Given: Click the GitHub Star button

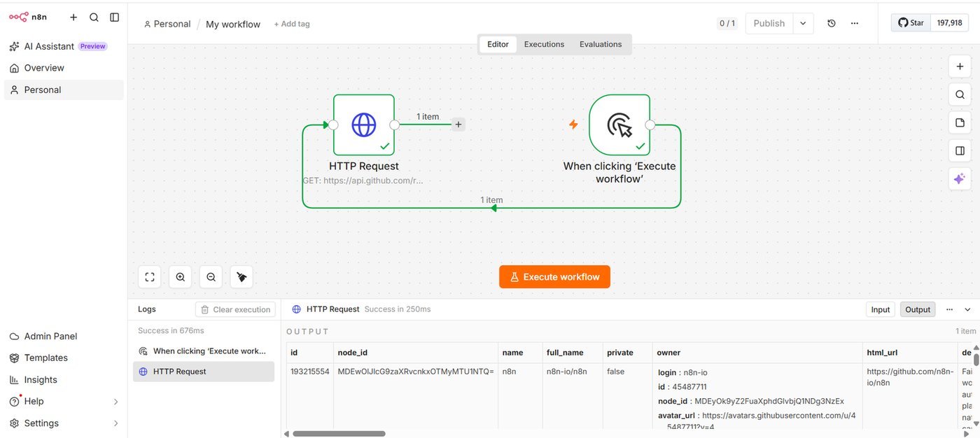Looking at the screenshot, I should 910,23.
